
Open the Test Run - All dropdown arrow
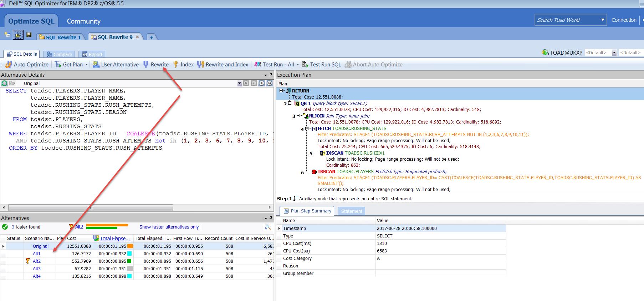298,65
